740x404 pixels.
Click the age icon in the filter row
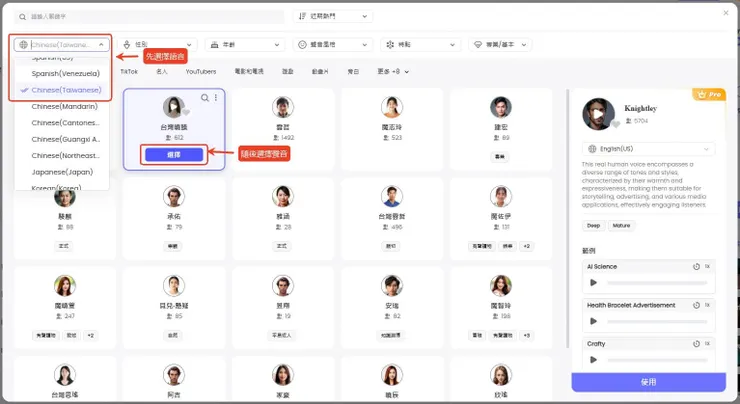pyautogui.click(x=214, y=44)
